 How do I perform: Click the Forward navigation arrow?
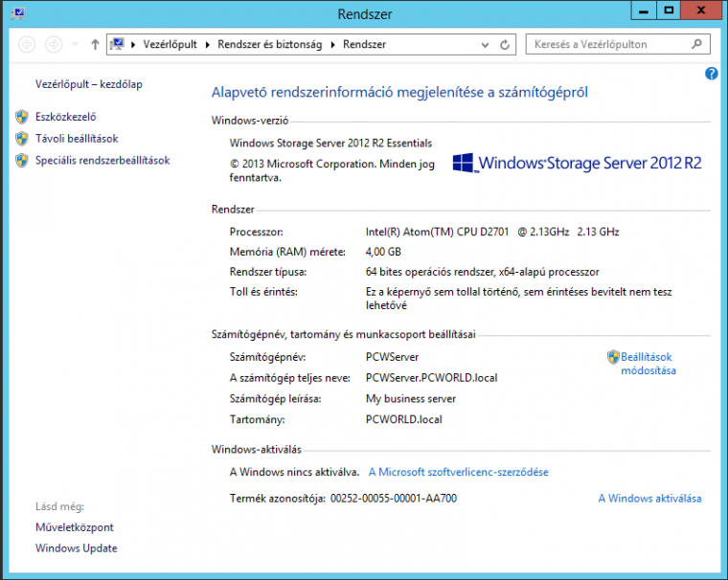coord(54,45)
